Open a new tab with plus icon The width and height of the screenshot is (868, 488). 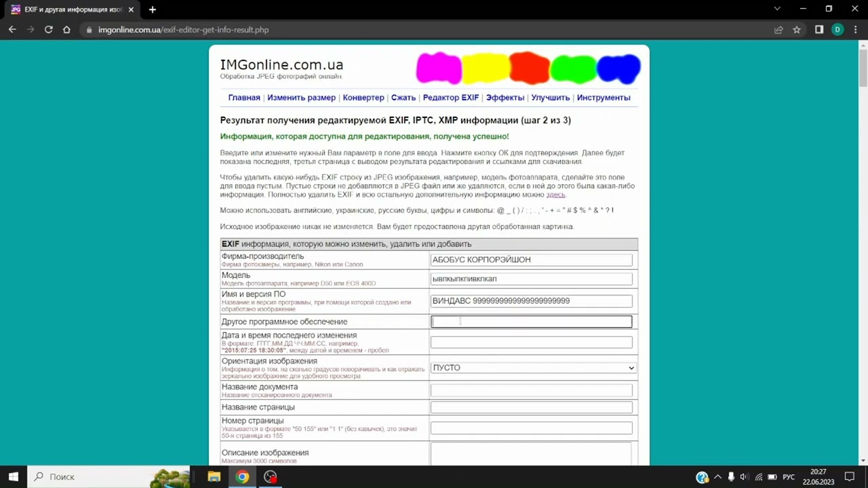point(153,9)
